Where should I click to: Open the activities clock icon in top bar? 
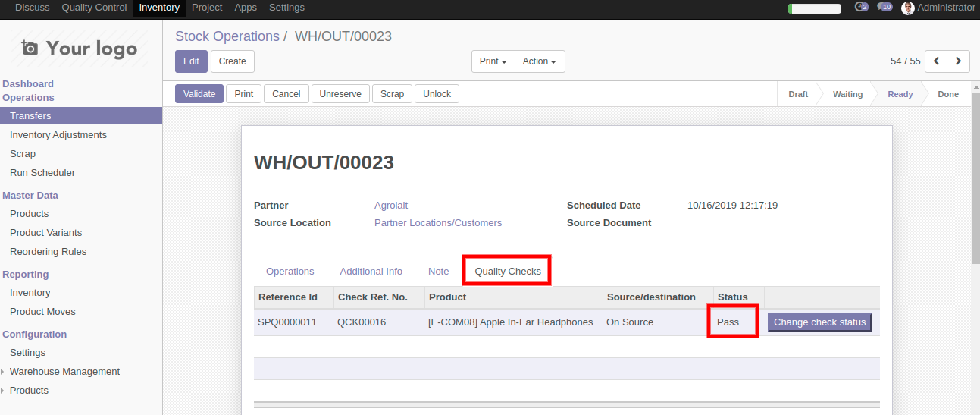(x=860, y=8)
